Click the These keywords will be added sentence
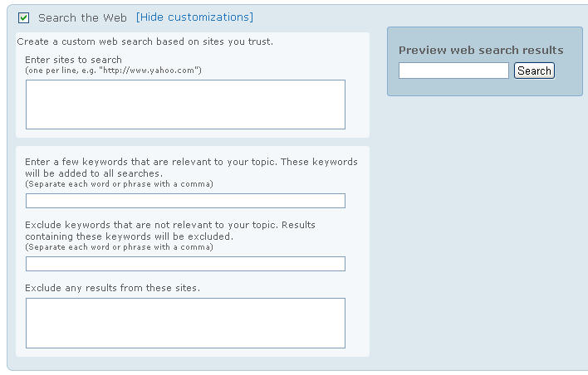 tap(191, 168)
